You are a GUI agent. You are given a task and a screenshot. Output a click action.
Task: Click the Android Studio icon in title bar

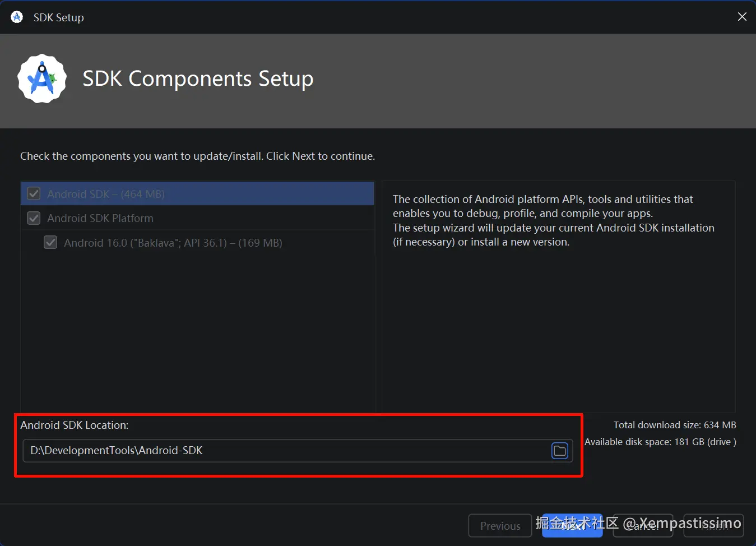[17, 17]
